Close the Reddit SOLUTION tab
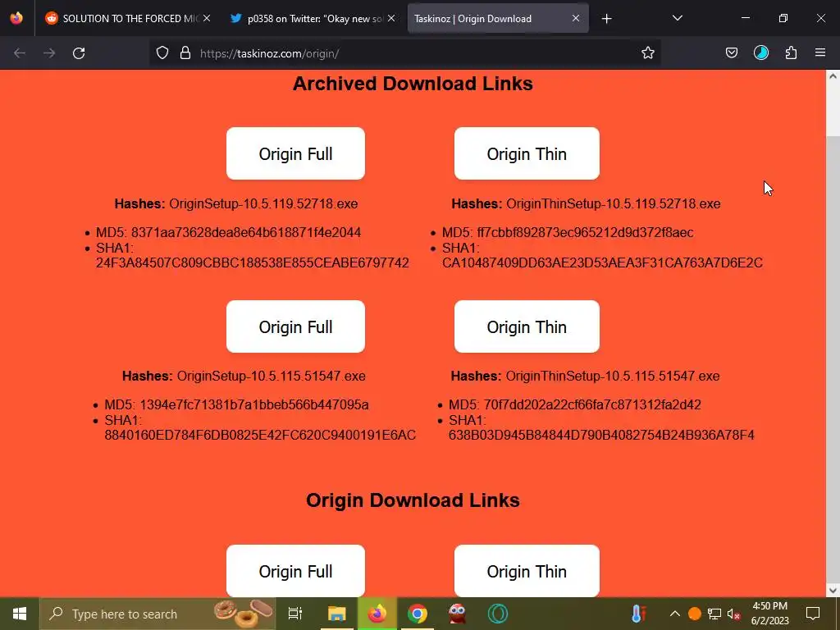 (207, 18)
